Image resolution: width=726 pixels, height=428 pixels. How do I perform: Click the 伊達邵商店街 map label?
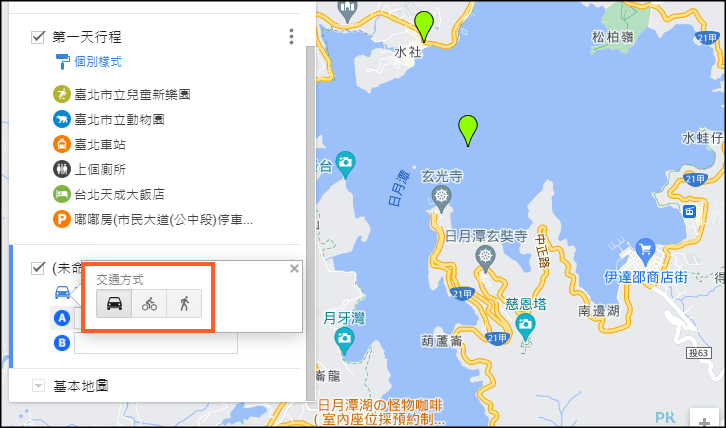[646, 277]
